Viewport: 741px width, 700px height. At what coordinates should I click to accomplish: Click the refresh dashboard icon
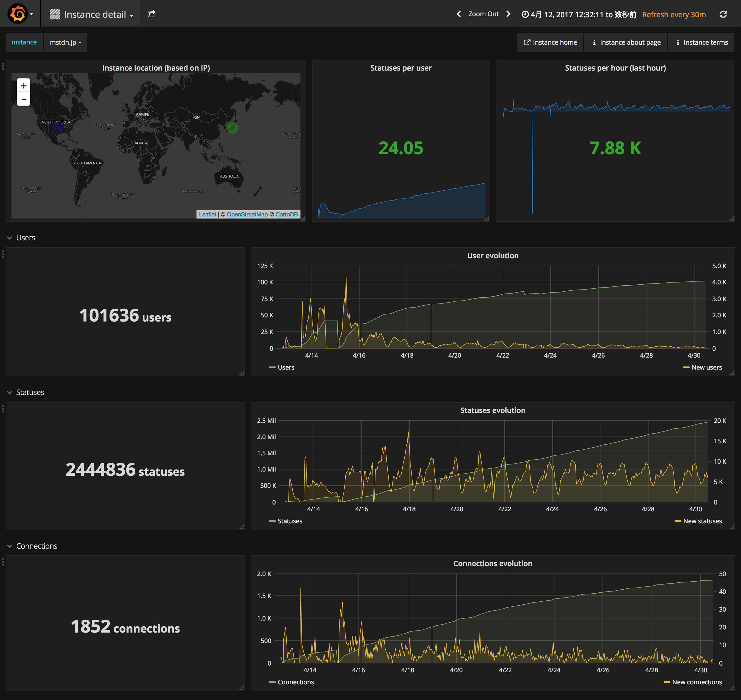coord(723,14)
